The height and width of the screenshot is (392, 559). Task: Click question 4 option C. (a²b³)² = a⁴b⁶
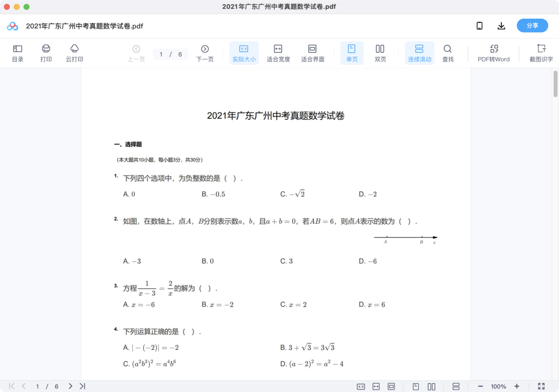pos(150,364)
